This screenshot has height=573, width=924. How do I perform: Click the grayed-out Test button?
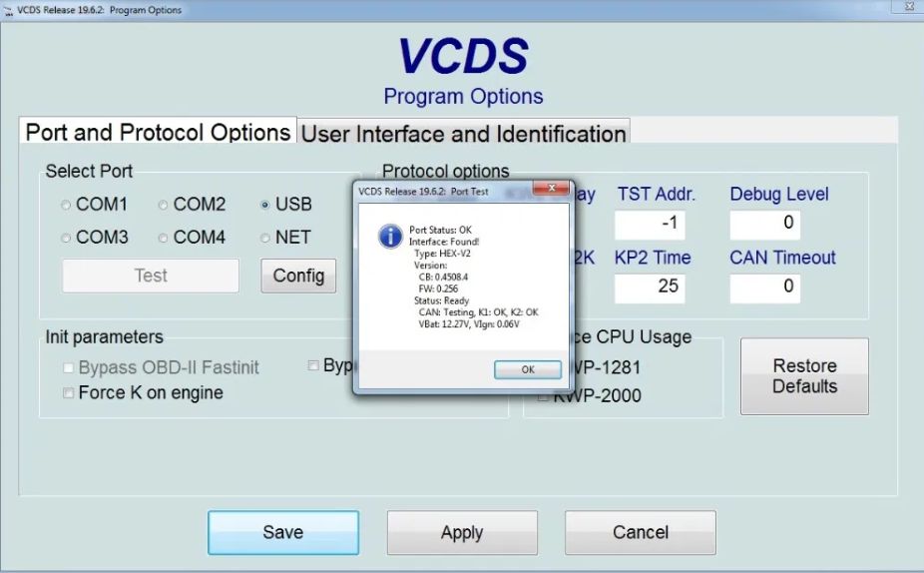coord(151,276)
